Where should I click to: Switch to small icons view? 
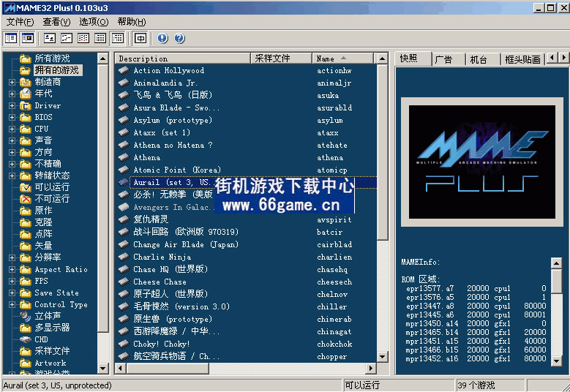67,38
